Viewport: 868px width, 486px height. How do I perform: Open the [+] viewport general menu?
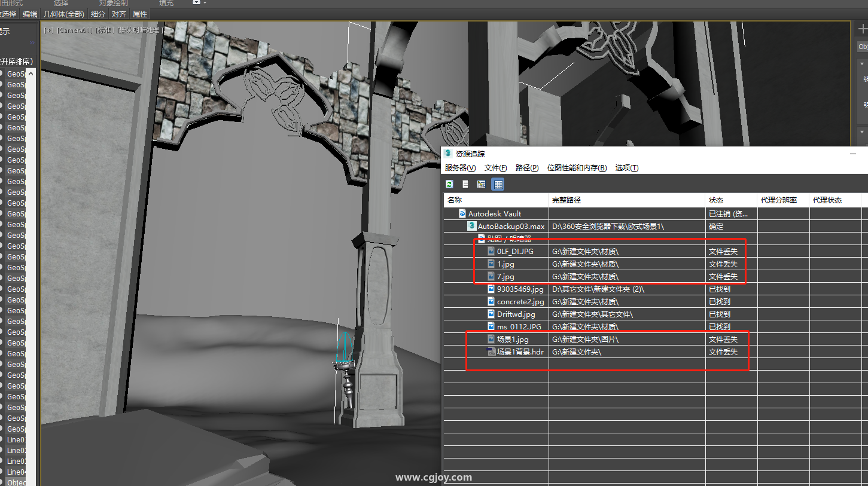pyautogui.click(x=48, y=30)
